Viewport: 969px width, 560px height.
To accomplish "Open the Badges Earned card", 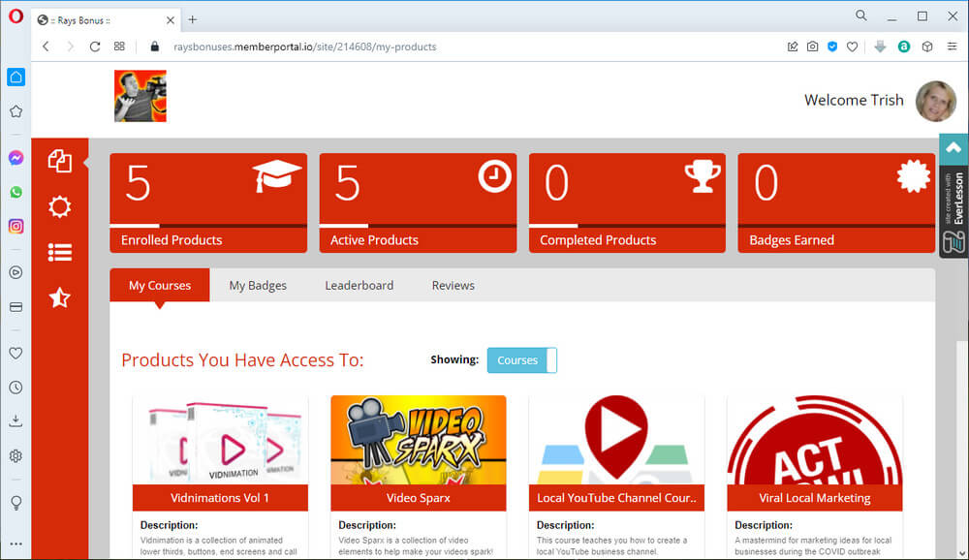I will click(836, 202).
